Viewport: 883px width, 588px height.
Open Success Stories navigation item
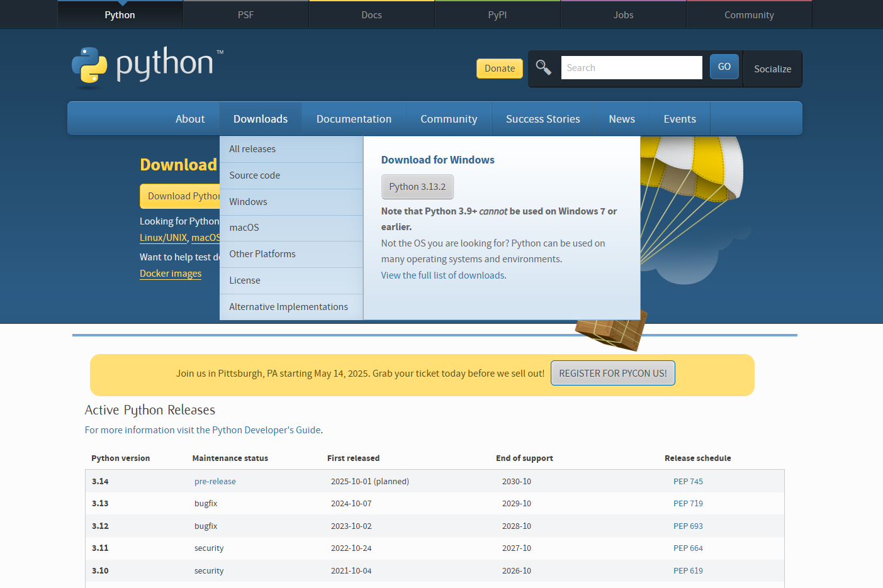click(543, 119)
